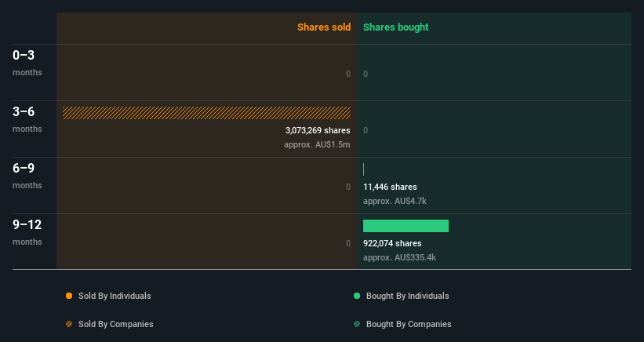The height and width of the screenshot is (342, 644).
Task: Click the '3–6' months row label
Action: 24,111
